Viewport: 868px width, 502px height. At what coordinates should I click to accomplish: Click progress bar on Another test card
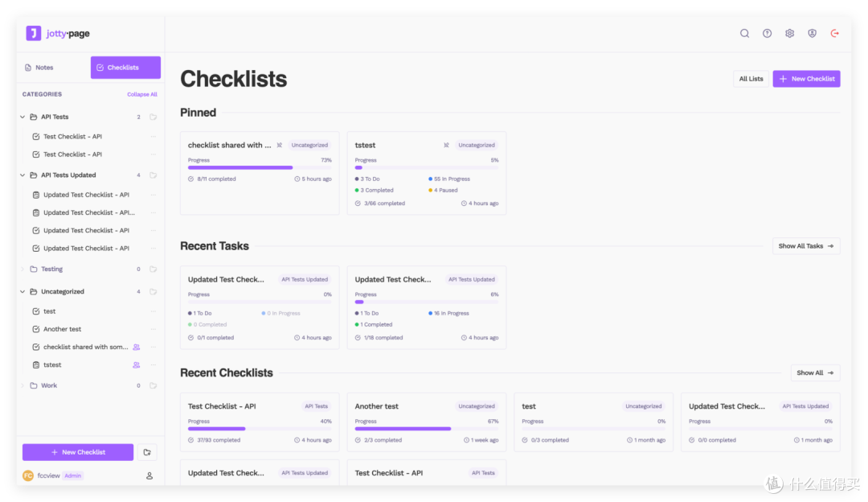tap(426, 429)
